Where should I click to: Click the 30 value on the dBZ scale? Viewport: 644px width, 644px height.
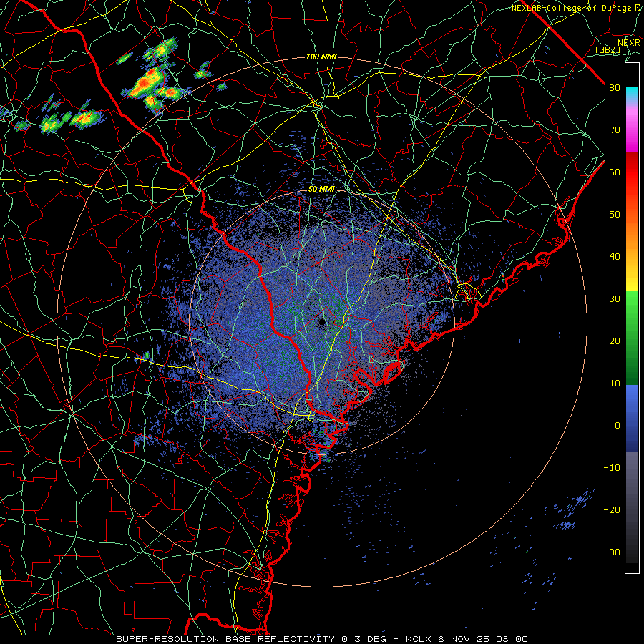coord(615,298)
